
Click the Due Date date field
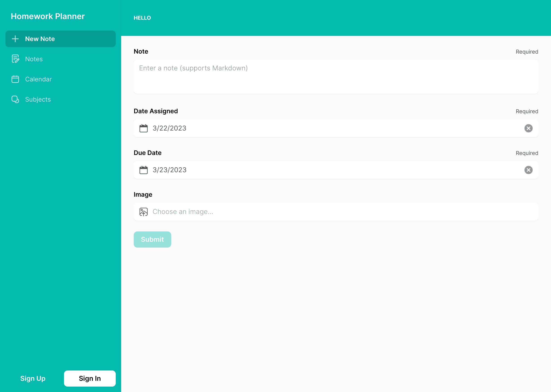pos(336,170)
